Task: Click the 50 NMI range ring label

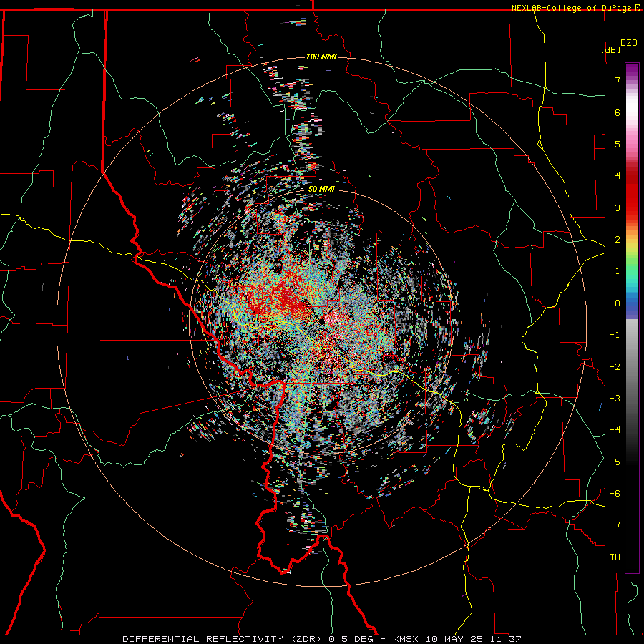Action: pos(321,190)
